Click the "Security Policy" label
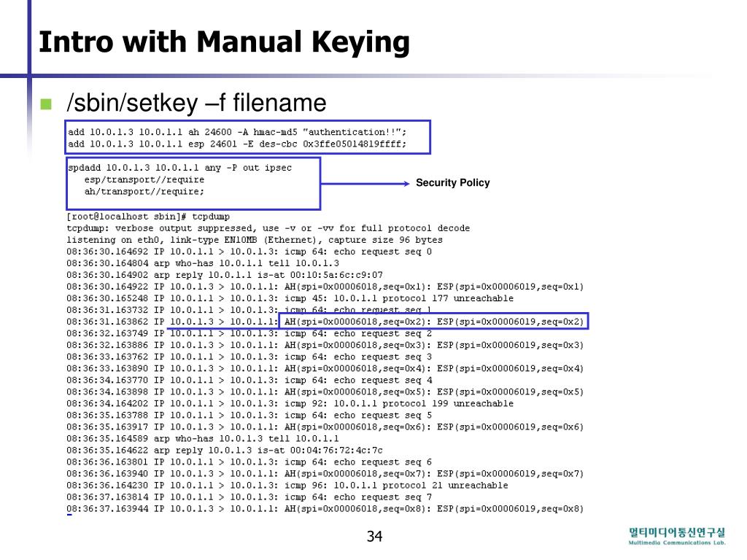The height and width of the screenshot is (560, 747). tap(452, 183)
